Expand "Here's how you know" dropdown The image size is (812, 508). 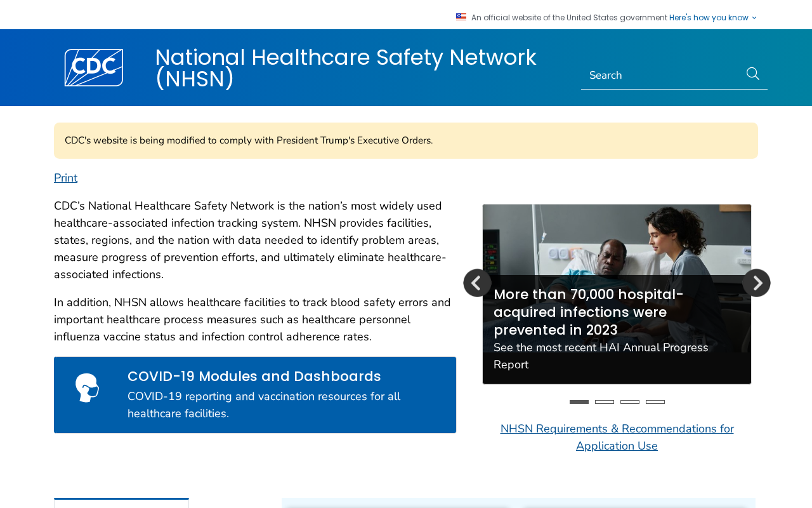point(713,18)
